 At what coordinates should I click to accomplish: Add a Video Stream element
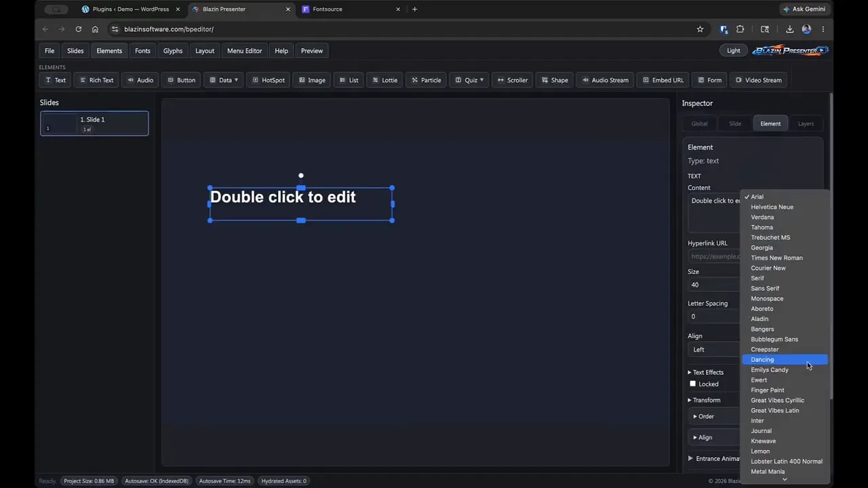click(x=758, y=80)
